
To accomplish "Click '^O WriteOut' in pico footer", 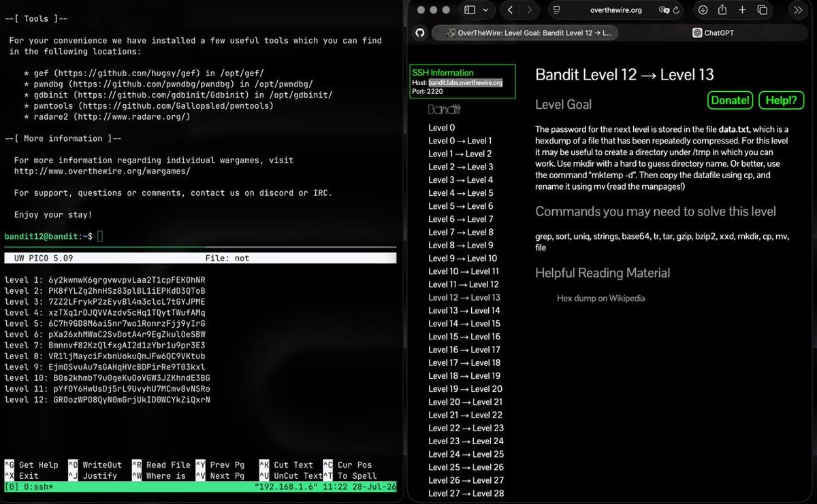I will (95, 465).
